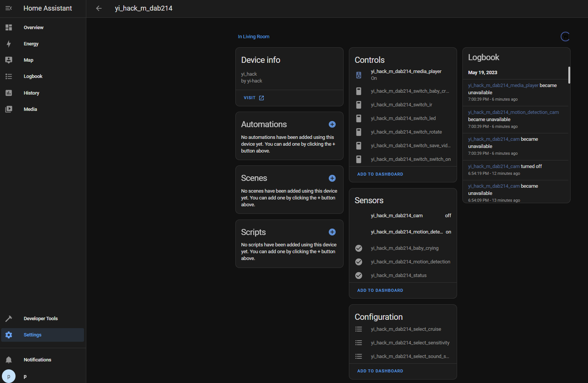This screenshot has width=588, height=383.
Task: Click the refresh icon at top right
Action: pos(565,36)
